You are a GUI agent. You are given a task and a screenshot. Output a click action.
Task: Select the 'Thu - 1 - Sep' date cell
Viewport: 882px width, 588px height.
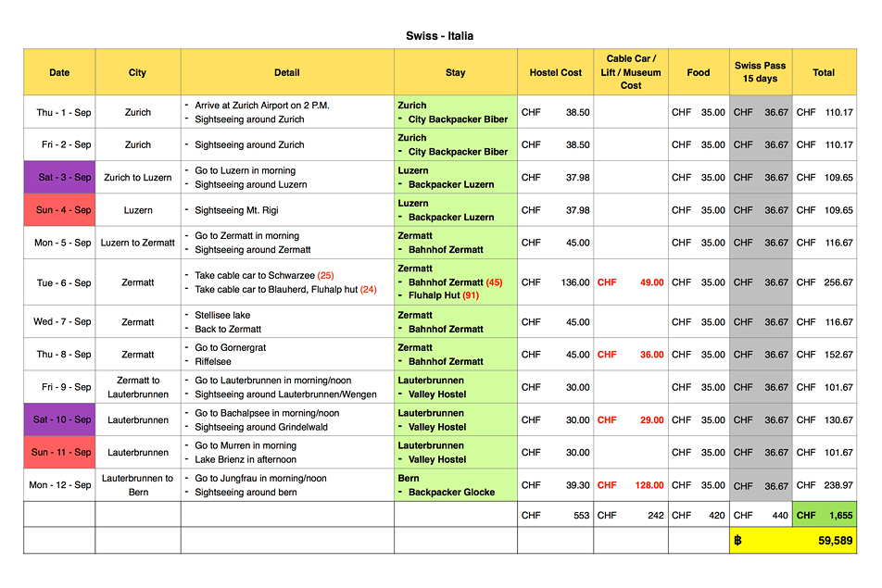click(59, 112)
